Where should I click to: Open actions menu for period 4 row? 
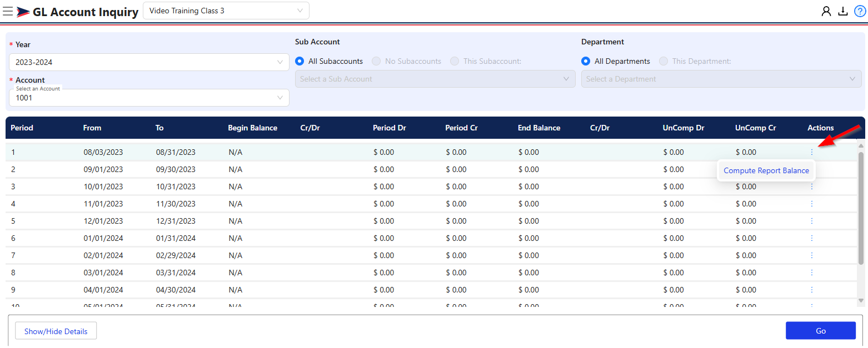coord(812,204)
